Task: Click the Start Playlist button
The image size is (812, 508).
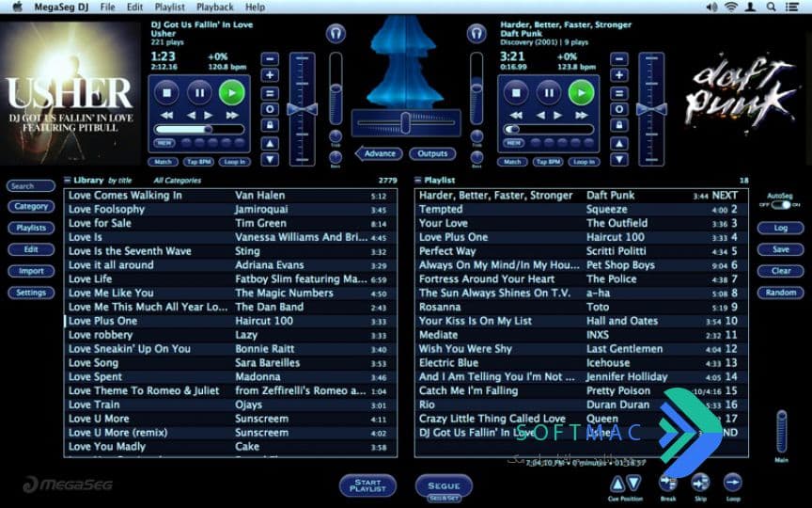Action: click(367, 485)
